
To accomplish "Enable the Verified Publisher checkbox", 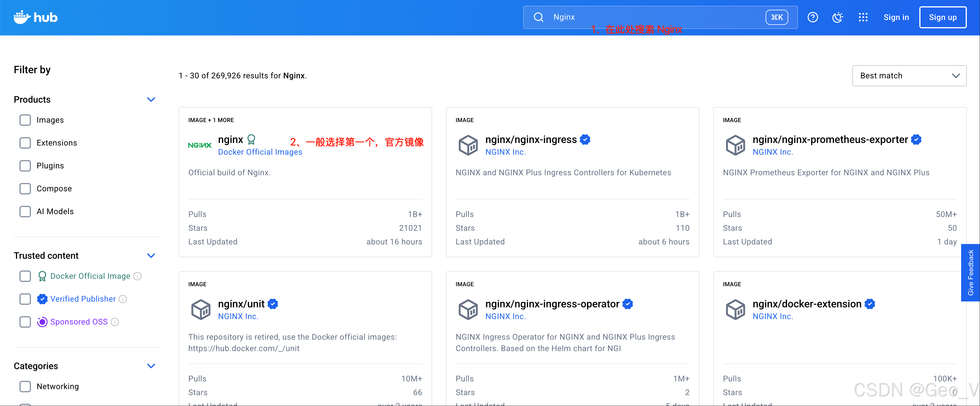I will (25, 299).
